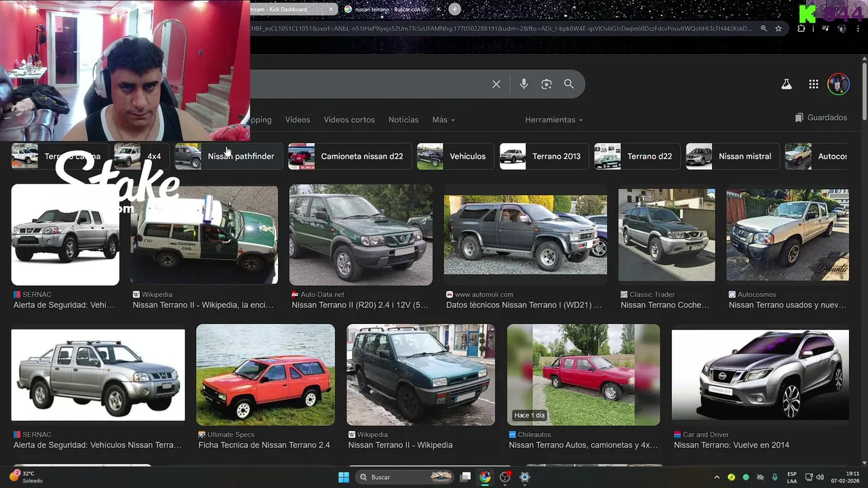Click the zoom magnifier in the address bar
The height and width of the screenshot is (488, 868).
[764, 28]
